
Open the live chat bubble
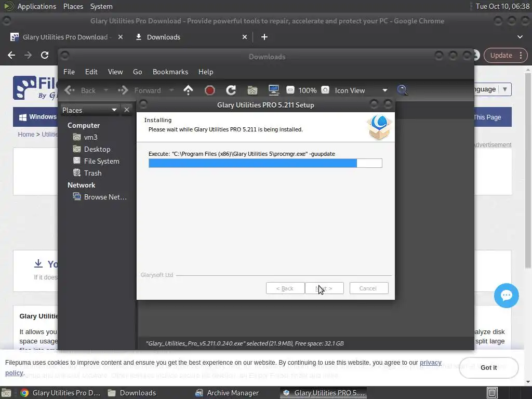506,296
